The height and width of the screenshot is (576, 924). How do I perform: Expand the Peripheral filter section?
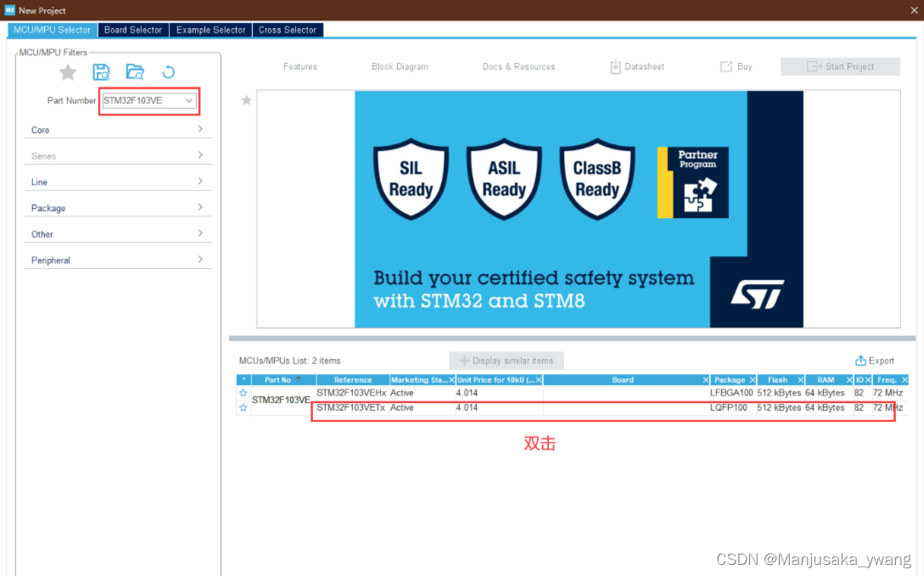click(117, 260)
